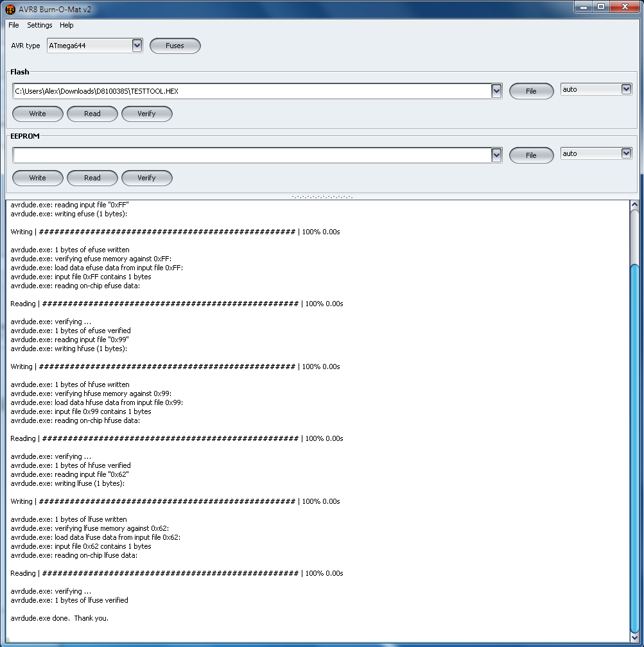Click the output log scrollbar down arrow
644x647 pixels.
(x=634, y=638)
